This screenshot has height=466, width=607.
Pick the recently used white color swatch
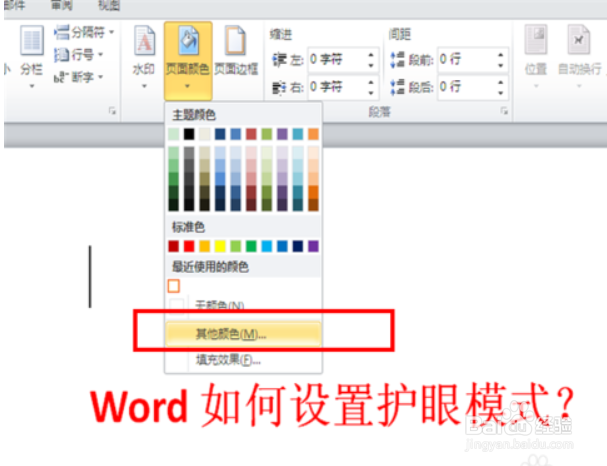tap(173, 286)
